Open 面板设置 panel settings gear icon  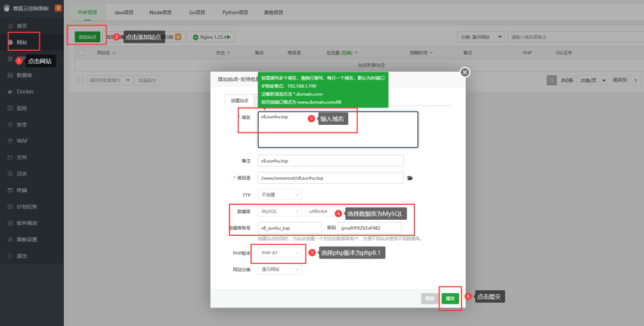point(10,239)
